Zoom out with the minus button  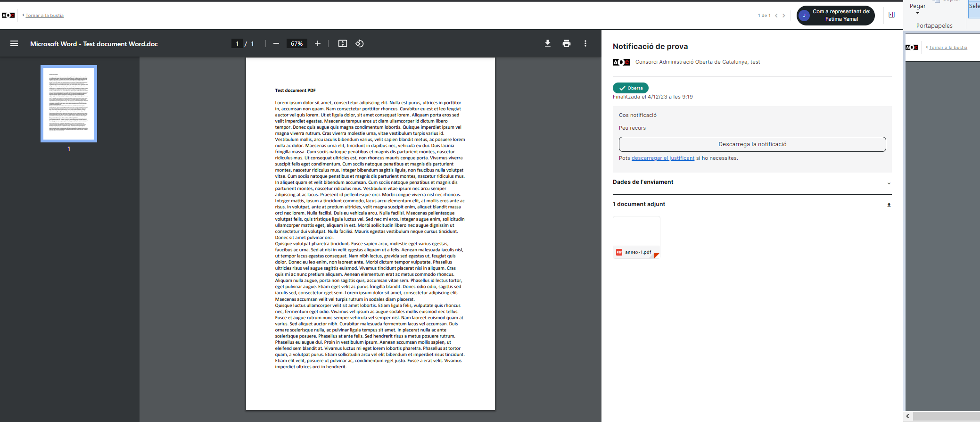(276, 43)
